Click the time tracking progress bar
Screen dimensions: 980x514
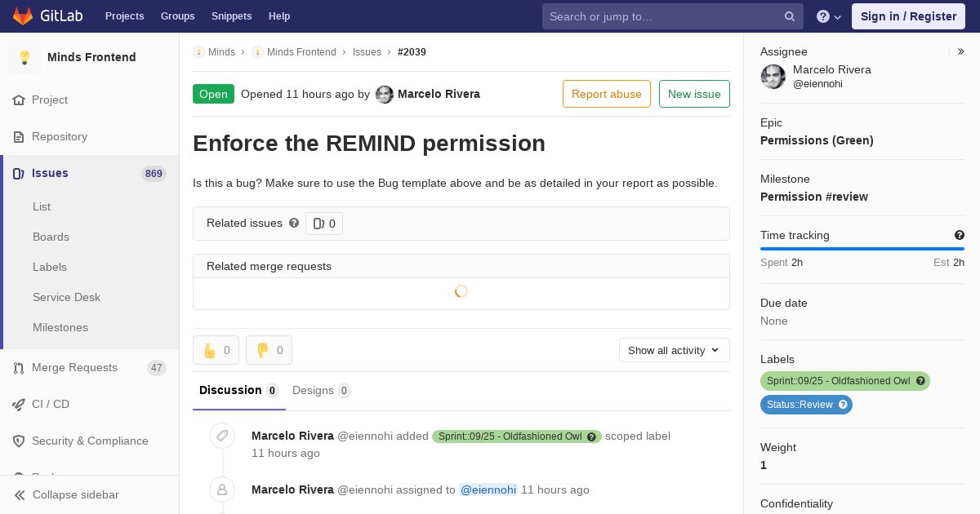pyautogui.click(x=862, y=249)
